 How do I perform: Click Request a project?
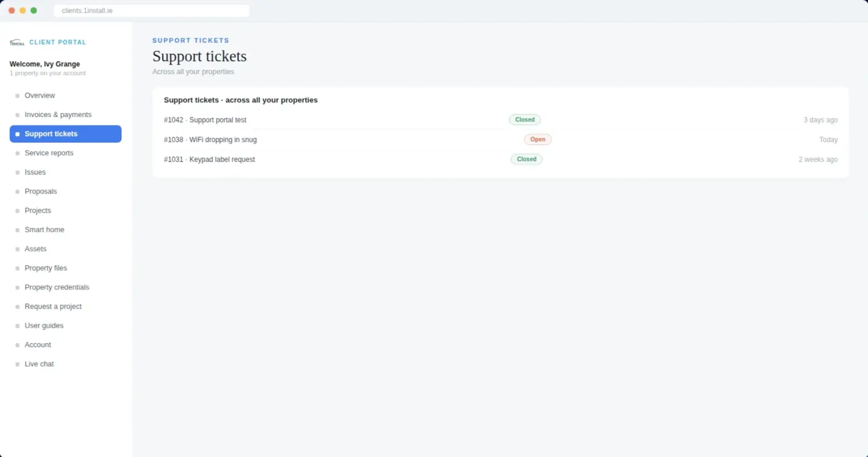(66, 307)
